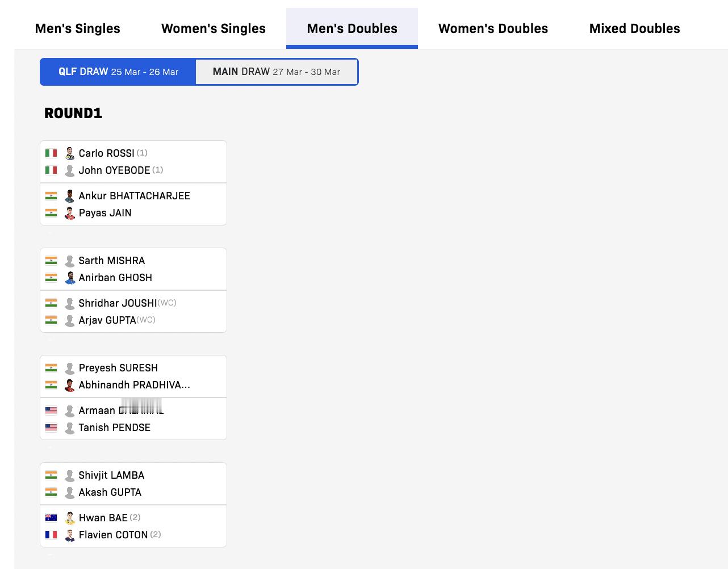Click Sarth MISHRA's placeholder avatar
This screenshot has height=569, width=728.
click(70, 261)
